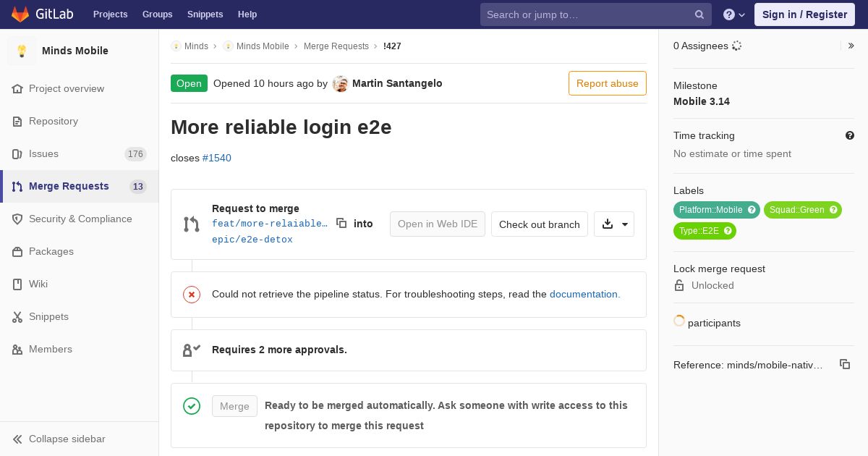Click help icon on Squad::Green label

tap(833, 210)
